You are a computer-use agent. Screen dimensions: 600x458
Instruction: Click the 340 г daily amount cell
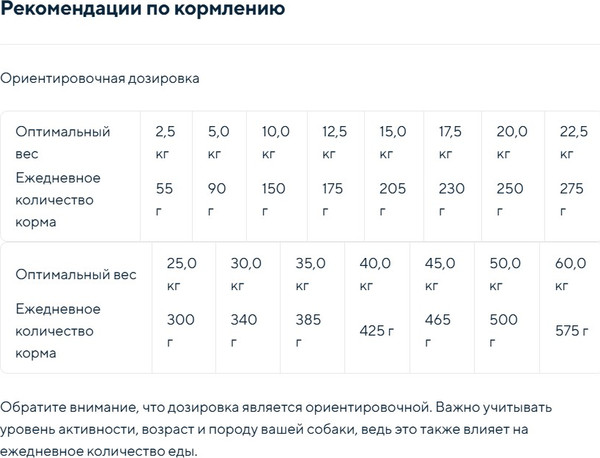[x=245, y=331]
